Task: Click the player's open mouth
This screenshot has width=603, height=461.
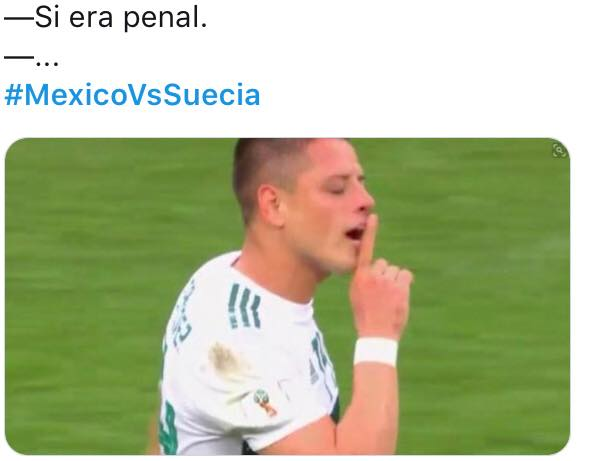Action: 355,233
